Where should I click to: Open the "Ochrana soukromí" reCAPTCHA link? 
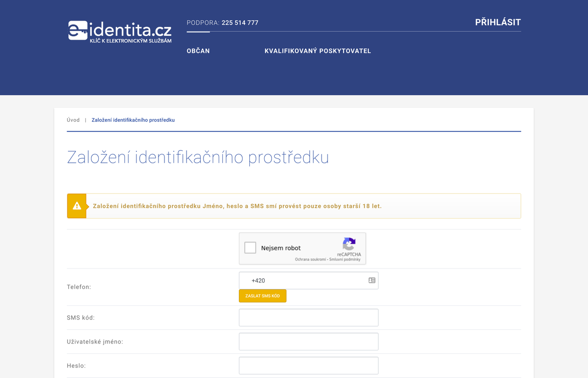[x=311, y=260]
